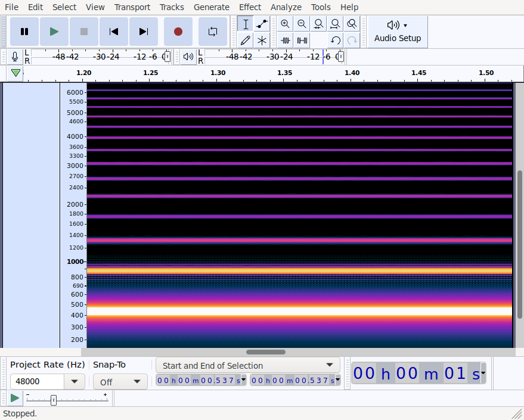This screenshot has width=524, height=420.
Task: Open the File menu
Action: 12,7
